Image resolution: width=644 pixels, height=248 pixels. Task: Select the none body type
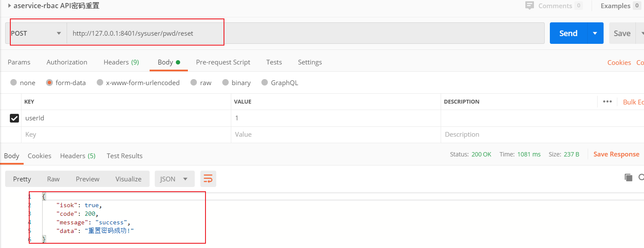pos(14,83)
